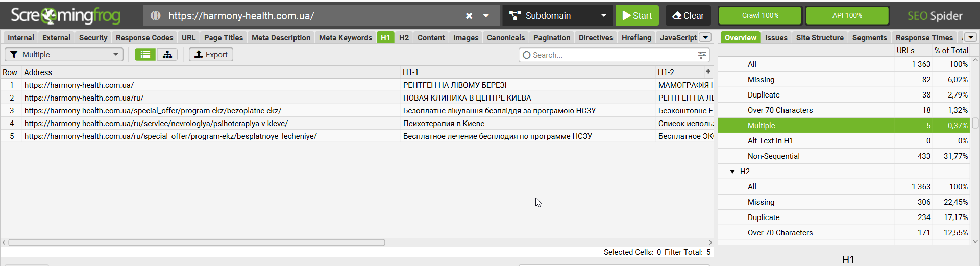Open URL history dropdown arrow

click(486, 16)
